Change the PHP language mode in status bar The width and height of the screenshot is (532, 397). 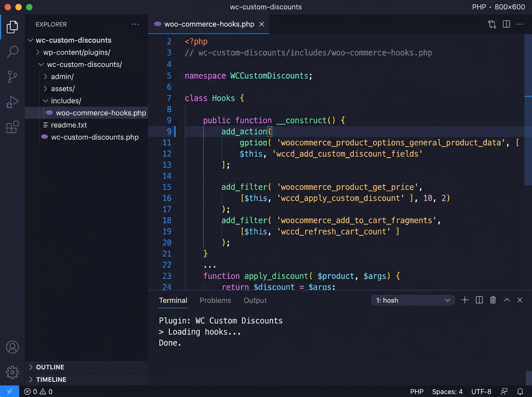416,392
